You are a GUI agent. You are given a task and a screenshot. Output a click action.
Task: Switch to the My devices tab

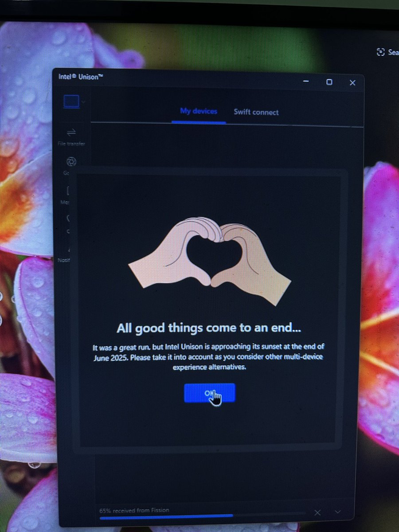coord(199,111)
